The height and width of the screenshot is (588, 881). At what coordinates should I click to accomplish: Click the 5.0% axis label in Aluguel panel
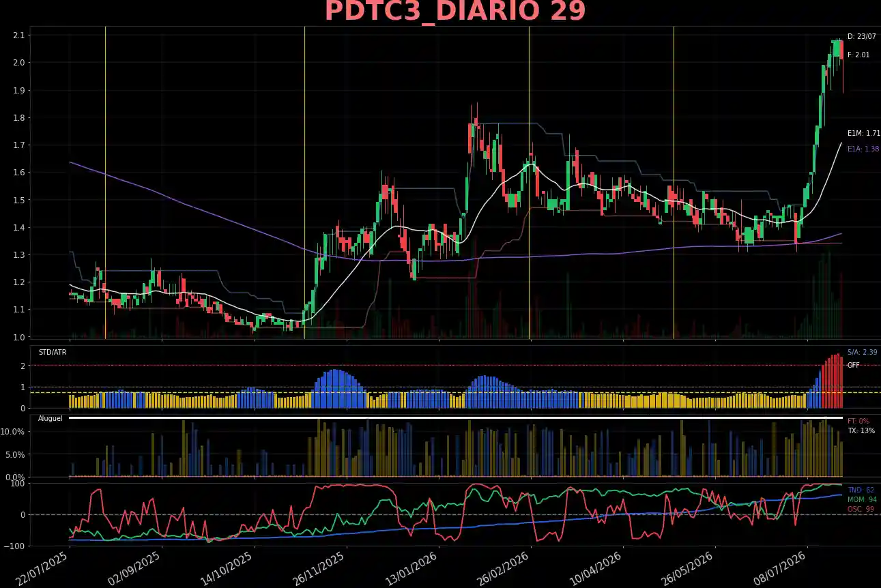click(x=16, y=454)
